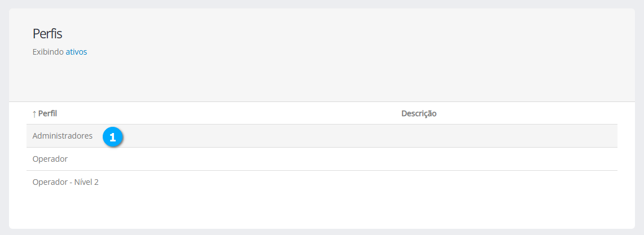The width and height of the screenshot is (644, 235).
Task: Click the header space between Perfil and Descrição
Action: click(226, 114)
